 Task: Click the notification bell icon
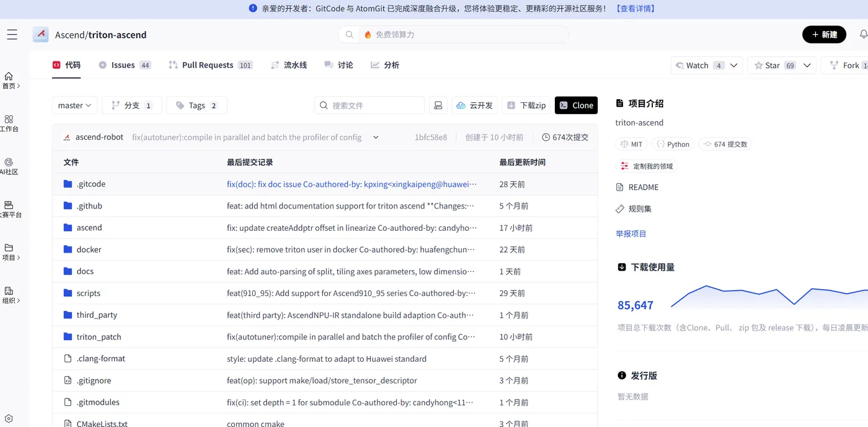(863, 35)
